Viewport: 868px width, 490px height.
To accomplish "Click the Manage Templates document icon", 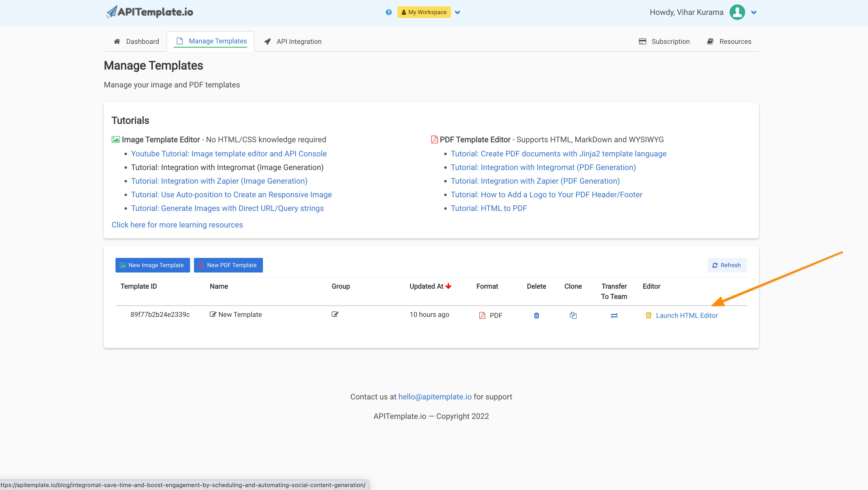I will (x=180, y=41).
